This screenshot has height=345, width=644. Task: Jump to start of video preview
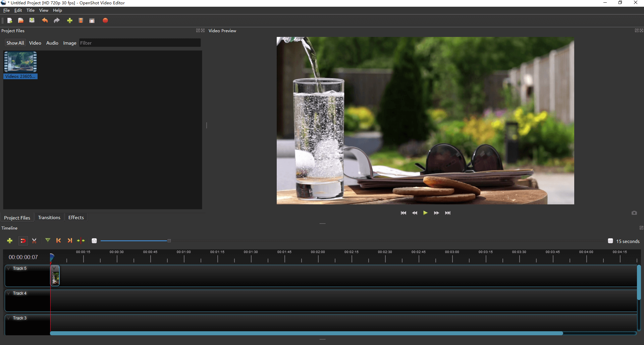click(x=404, y=213)
